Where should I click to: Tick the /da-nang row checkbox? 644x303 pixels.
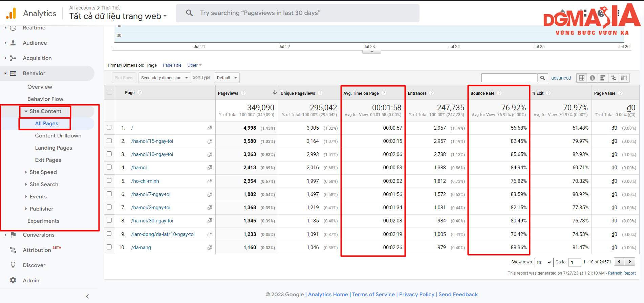point(109,247)
